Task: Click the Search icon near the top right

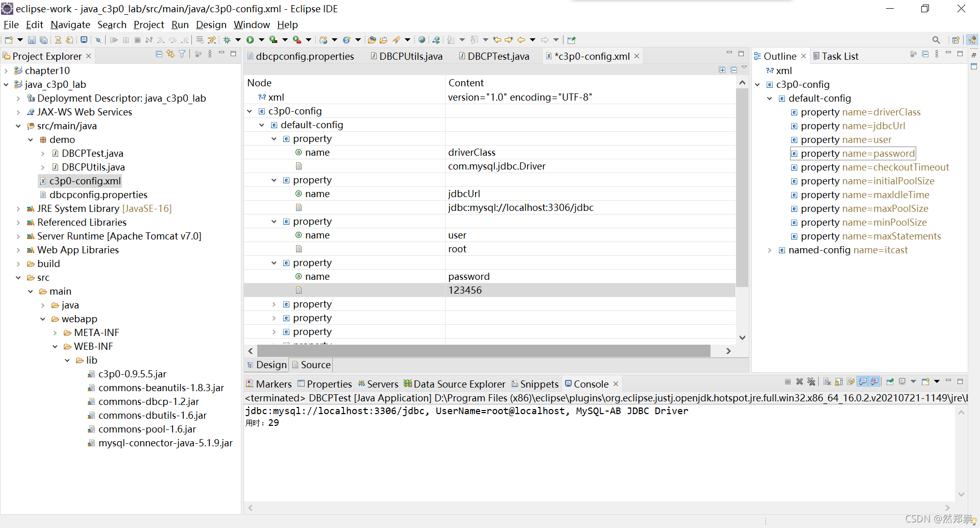Action: point(937,40)
